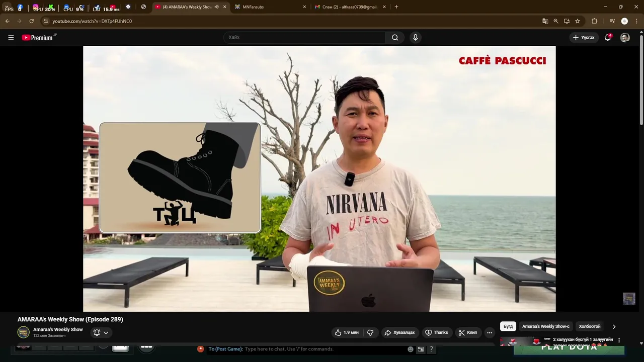
Task: Open Amaraa's Weekly Show channel avatar
Action: pos(23,332)
